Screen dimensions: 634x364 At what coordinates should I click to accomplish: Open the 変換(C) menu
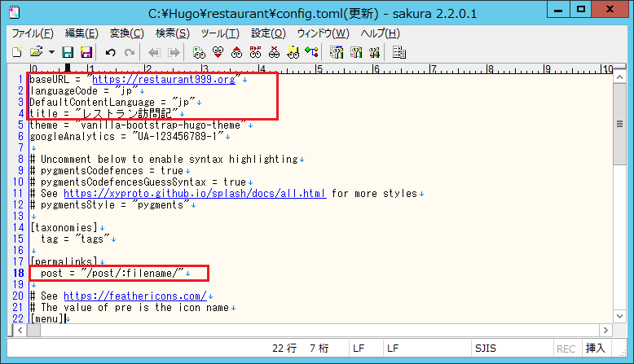point(127,33)
